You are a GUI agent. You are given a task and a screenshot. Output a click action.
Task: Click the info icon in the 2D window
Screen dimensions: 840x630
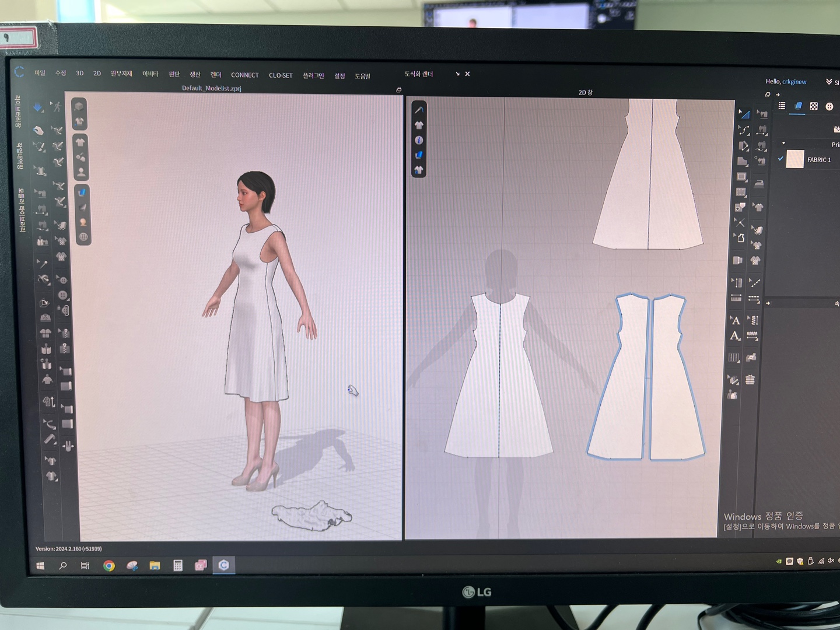[419, 140]
